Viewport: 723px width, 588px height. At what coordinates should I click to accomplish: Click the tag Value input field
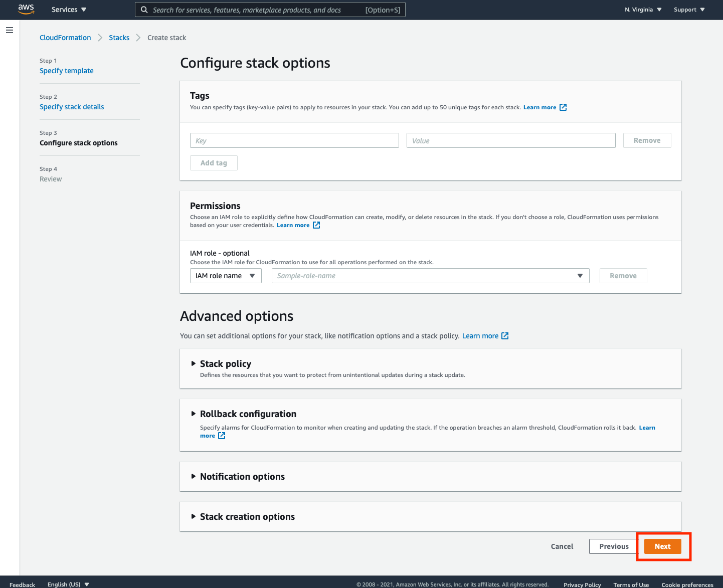(x=511, y=140)
